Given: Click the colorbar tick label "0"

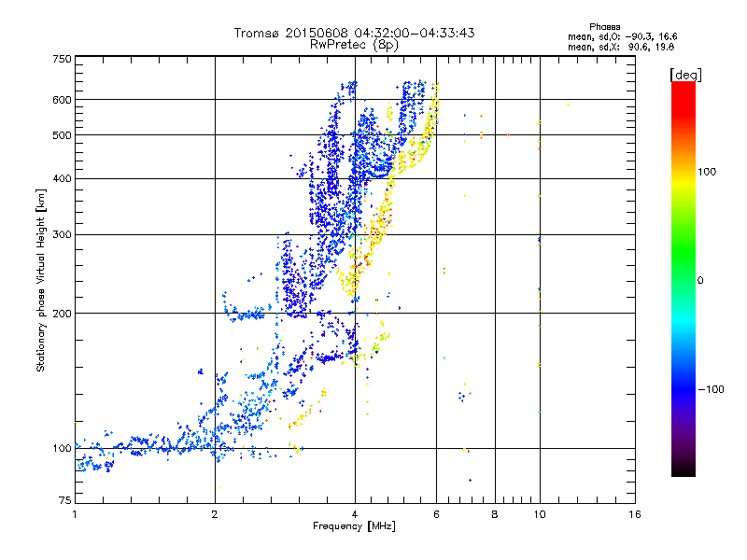Looking at the screenshot, I should [700, 280].
